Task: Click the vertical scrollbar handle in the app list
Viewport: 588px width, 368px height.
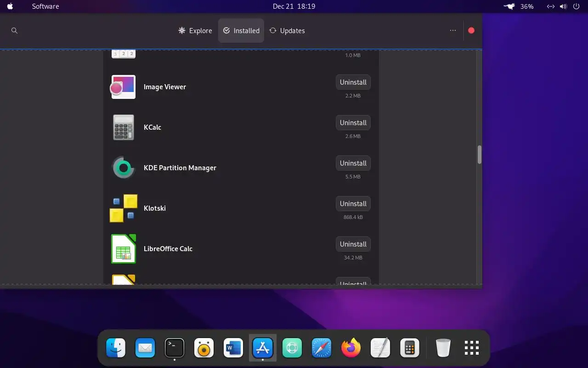Action: pos(479,155)
